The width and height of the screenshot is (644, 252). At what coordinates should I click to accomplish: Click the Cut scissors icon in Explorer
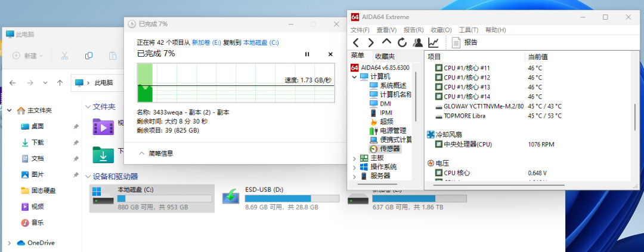(64, 56)
